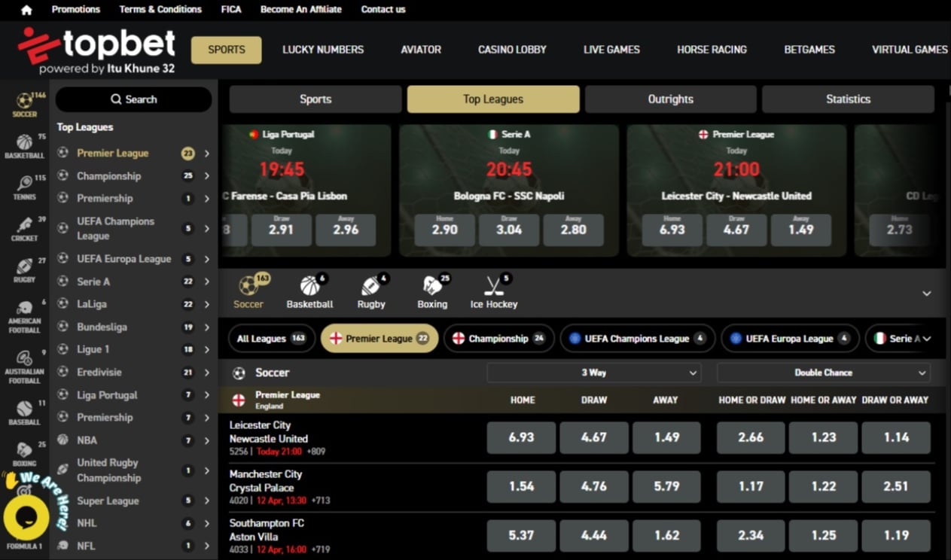Expand Championship in Top Leagues list

click(x=206, y=176)
